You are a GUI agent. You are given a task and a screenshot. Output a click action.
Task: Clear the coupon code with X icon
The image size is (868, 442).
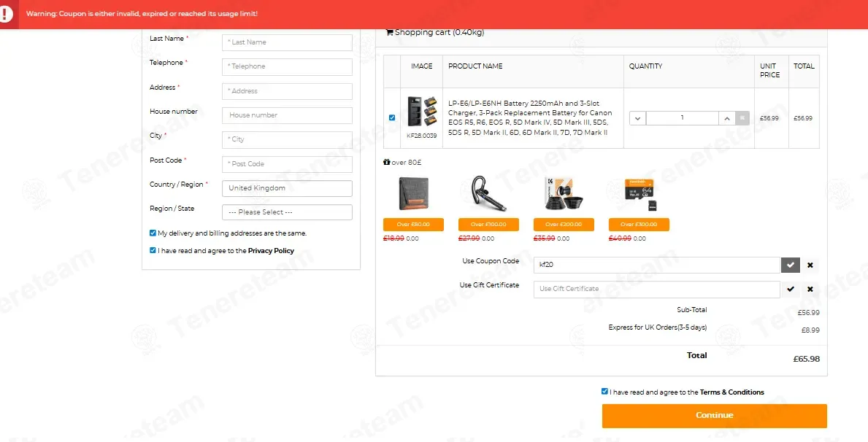point(810,265)
